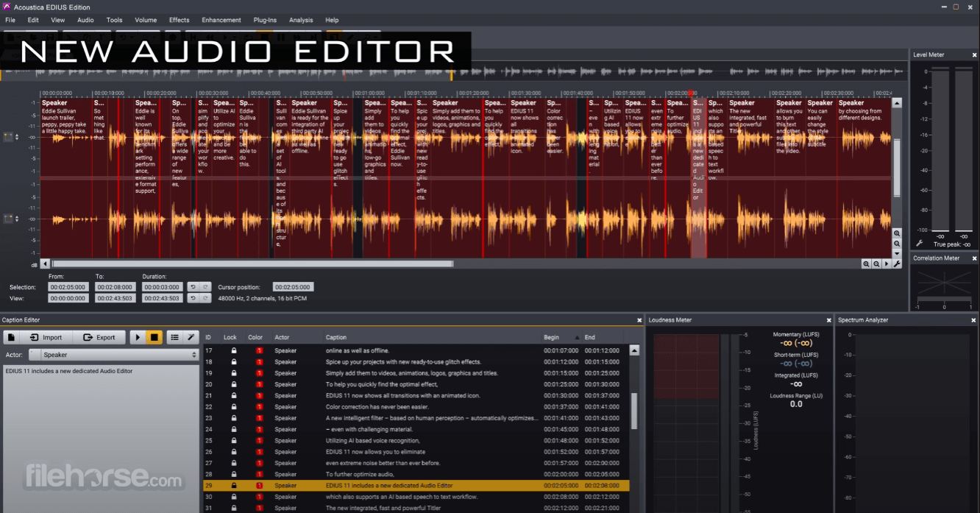The height and width of the screenshot is (513, 980).
Task: Open the Enhancement menu
Action: coord(221,20)
